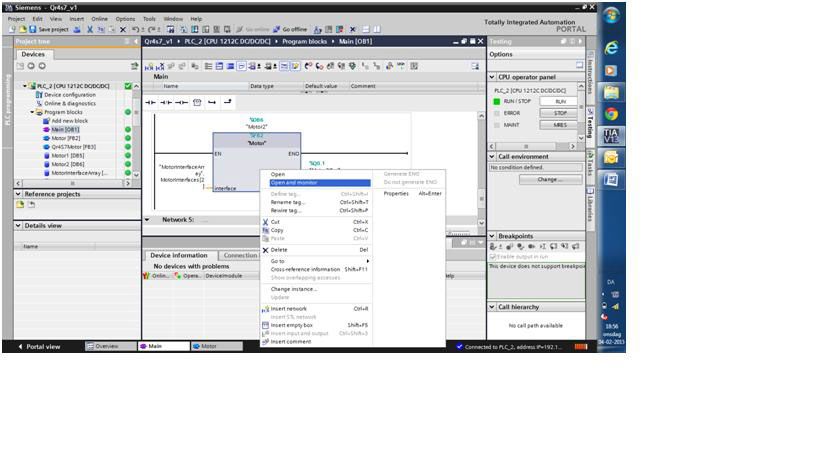Collapse the Call hierarchy section

492,307
